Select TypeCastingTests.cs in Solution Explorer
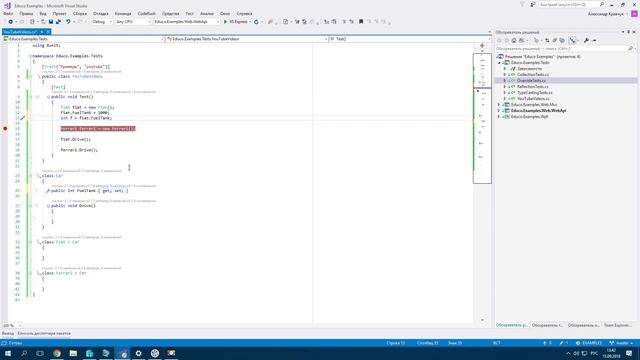640x360 pixels. (534, 93)
